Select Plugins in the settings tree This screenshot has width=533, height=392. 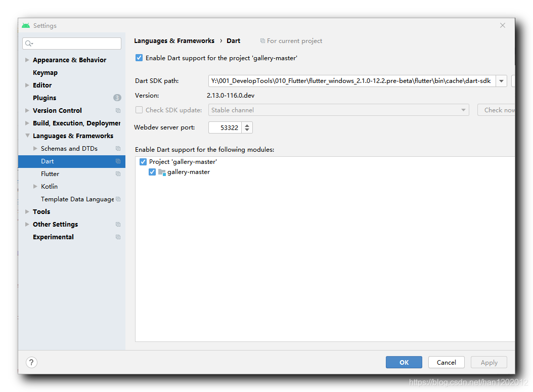point(45,98)
